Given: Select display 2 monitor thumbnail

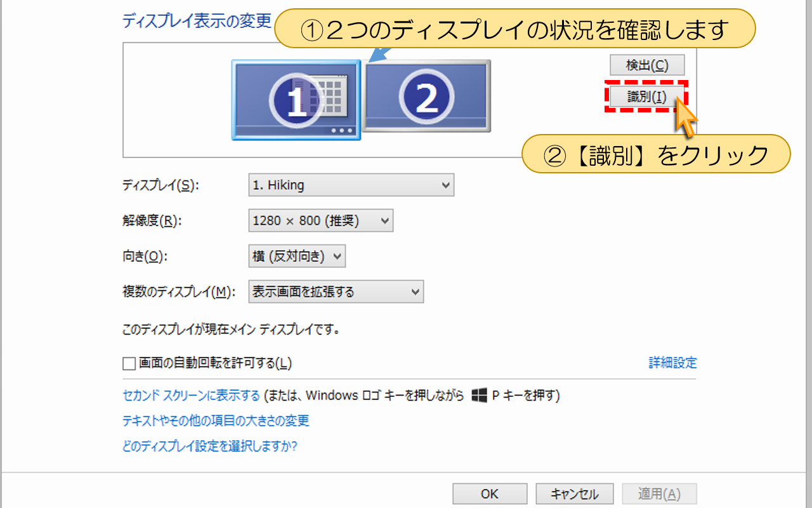Looking at the screenshot, I should coord(427,97).
